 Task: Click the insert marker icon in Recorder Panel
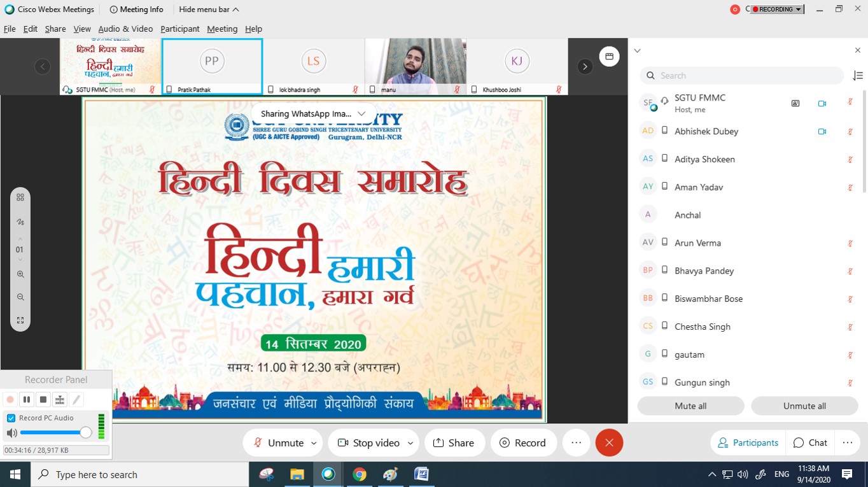pyautogui.click(x=60, y=400)
